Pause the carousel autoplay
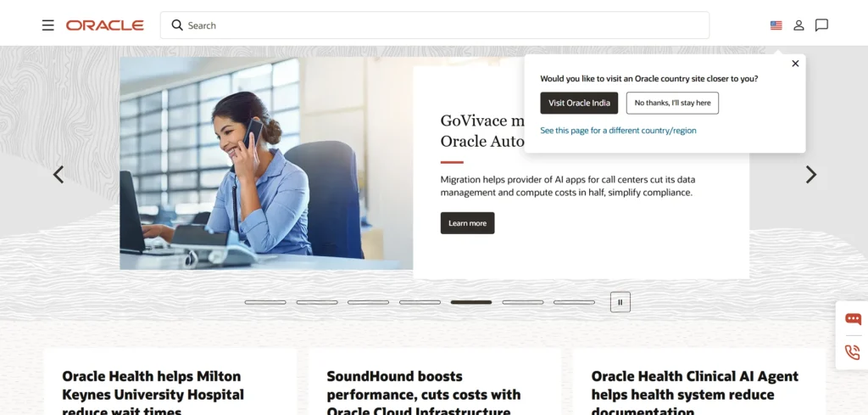The height and width of the screenshot is (415, 868). pyautogui.click(x=620, y=302)
